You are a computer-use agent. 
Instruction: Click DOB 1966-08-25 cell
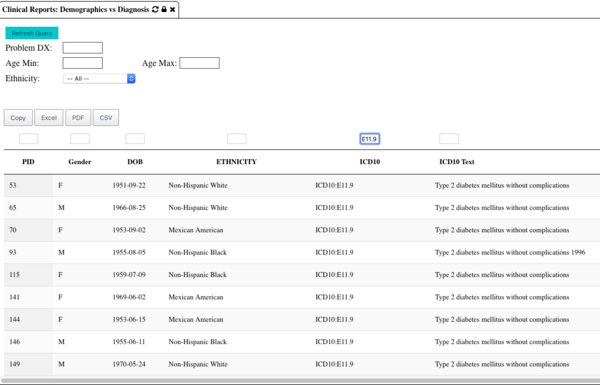[x=129, y=208]
